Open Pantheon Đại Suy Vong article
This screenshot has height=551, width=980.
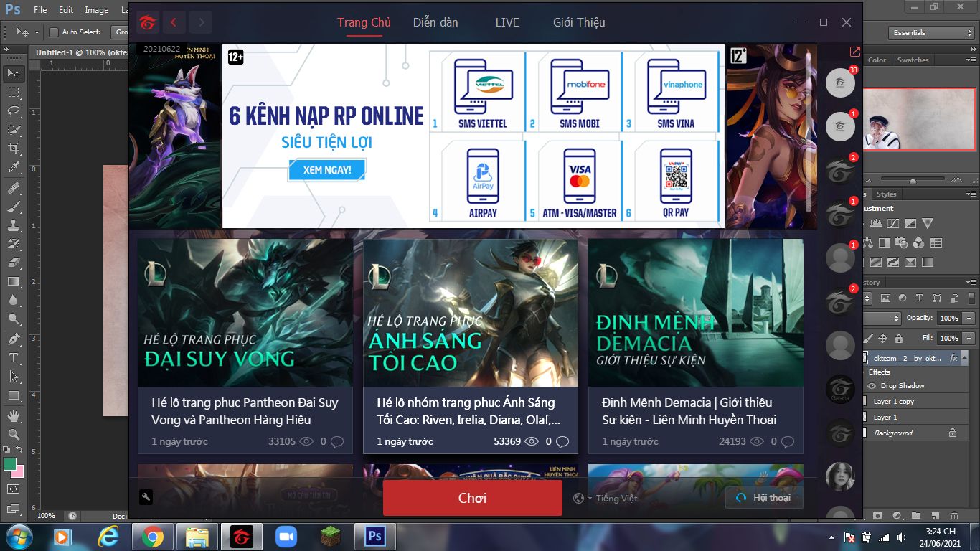(x=245, y=346)
